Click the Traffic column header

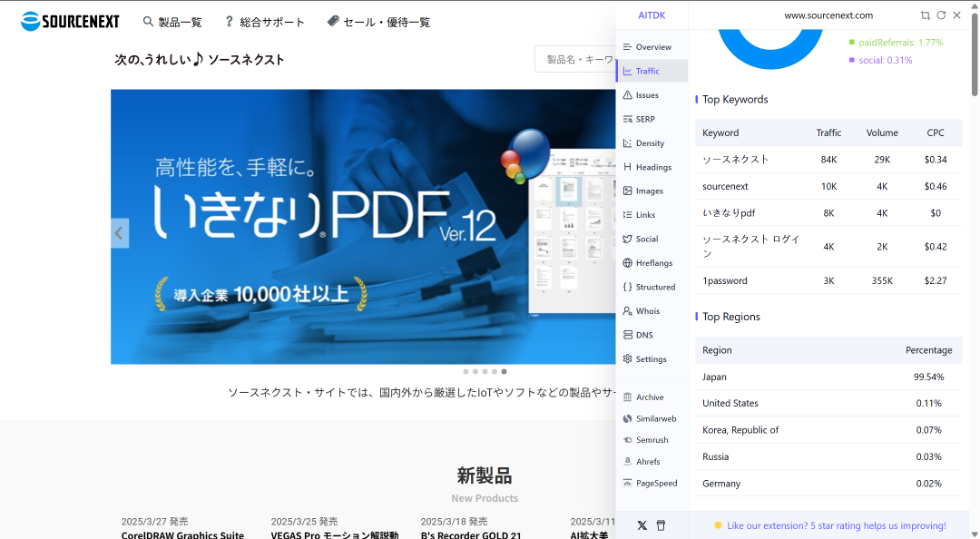pos(828,132)
